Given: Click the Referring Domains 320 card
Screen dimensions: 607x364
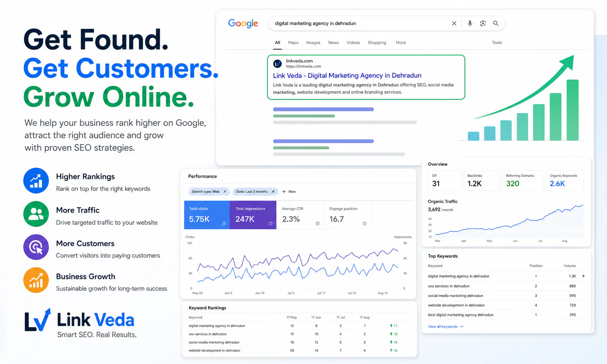Looking at the screenshot, I should (x=523, y=180).
